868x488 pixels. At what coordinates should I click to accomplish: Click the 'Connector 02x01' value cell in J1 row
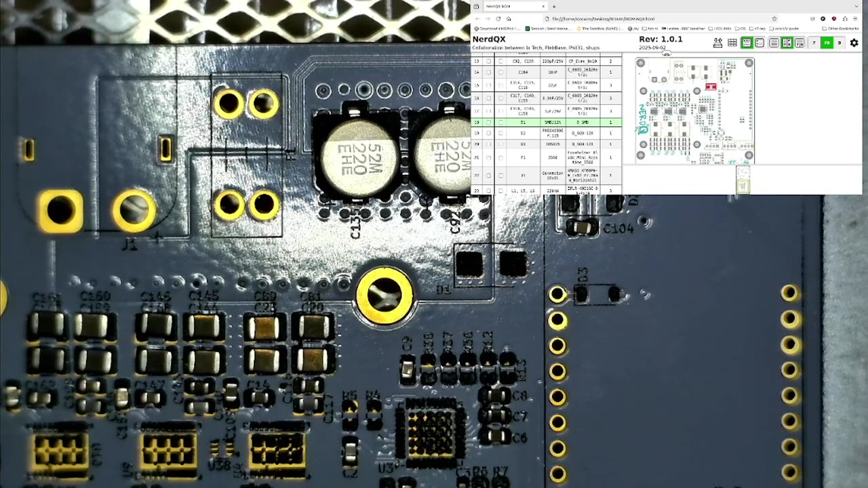[x=553, y=176]
